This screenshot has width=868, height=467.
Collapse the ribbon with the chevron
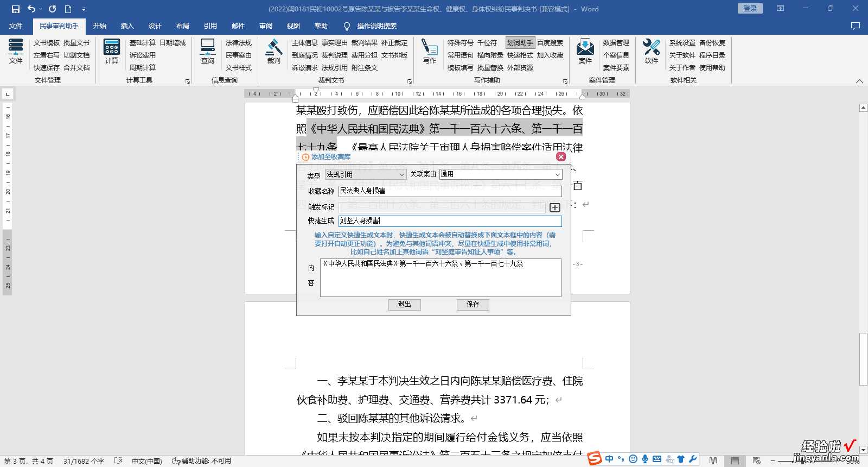point(859,81)
